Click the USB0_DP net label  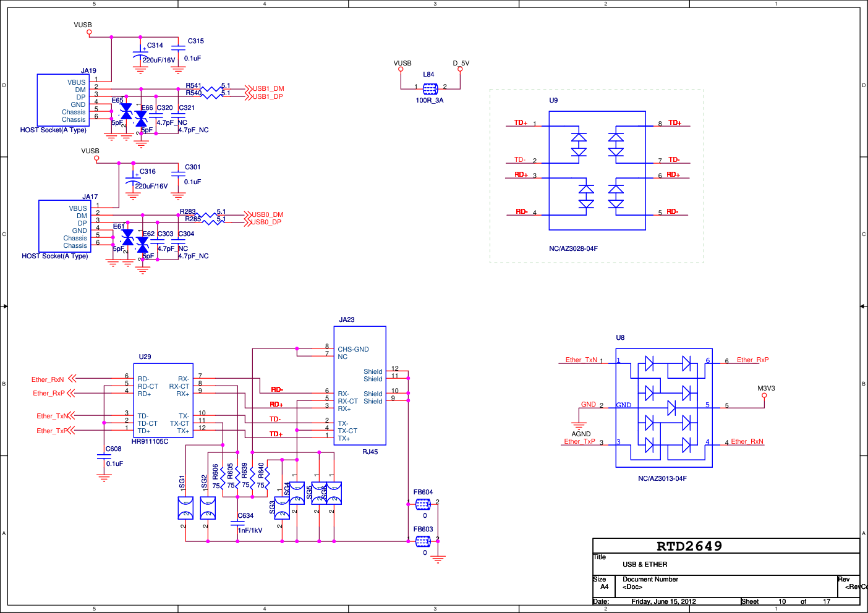click(x=266, y=222)
